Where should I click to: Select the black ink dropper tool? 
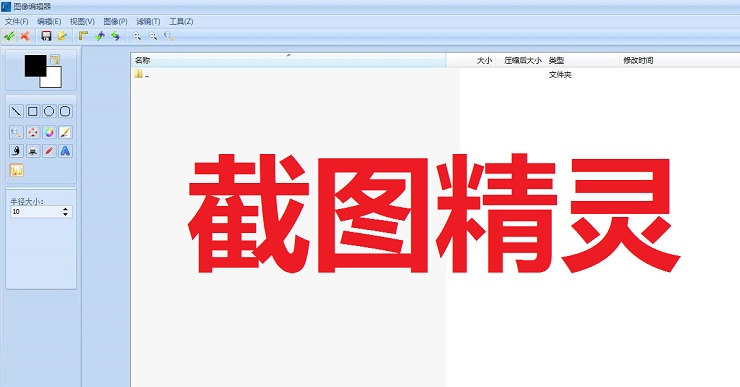[x=17, y=151]
